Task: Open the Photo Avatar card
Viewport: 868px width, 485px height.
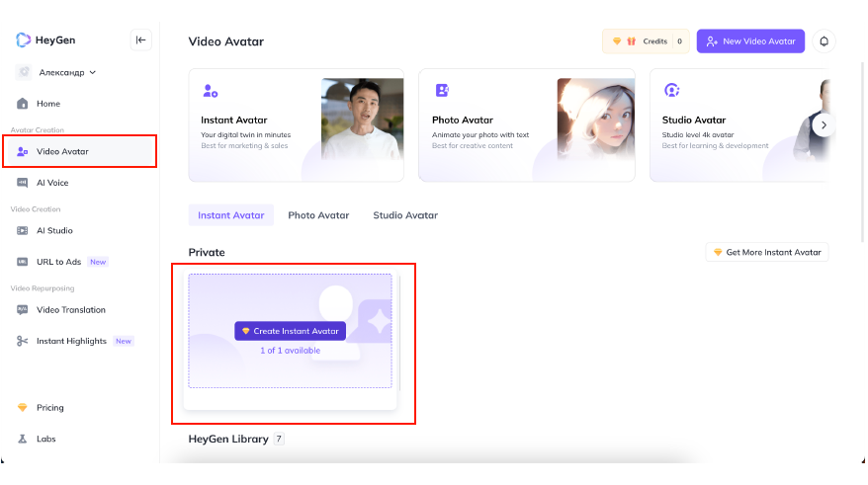Action: [x=527, y=125]
